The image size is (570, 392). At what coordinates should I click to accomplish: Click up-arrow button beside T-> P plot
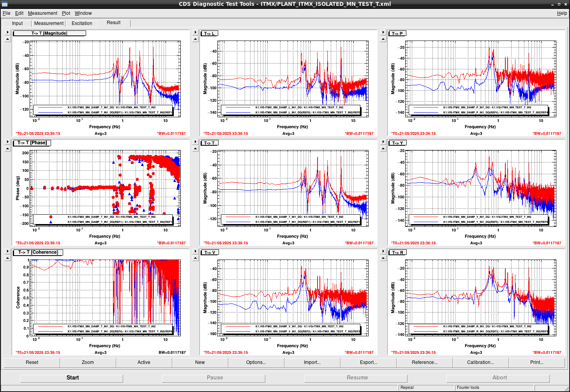click(383, 39)
